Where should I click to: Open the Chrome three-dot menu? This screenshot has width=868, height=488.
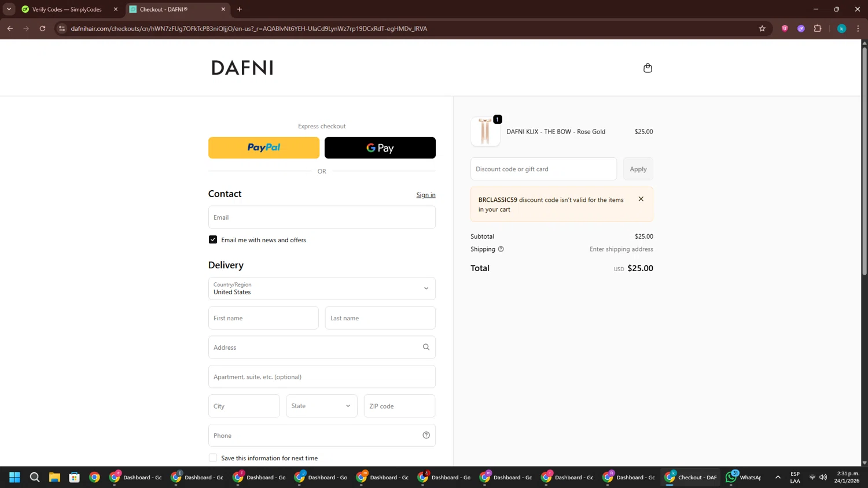[858, 28]
